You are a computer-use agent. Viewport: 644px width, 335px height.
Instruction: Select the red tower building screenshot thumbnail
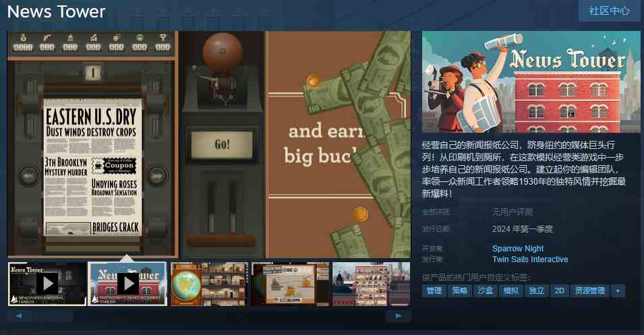371,284
